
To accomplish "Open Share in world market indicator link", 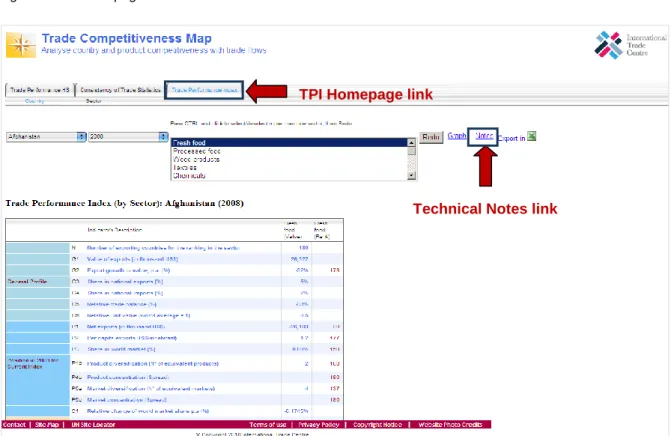I will (121, 349).
